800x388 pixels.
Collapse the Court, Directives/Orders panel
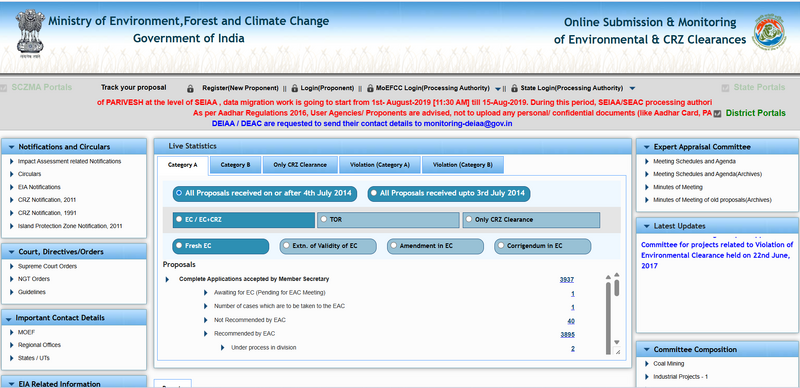coord(11,252)
